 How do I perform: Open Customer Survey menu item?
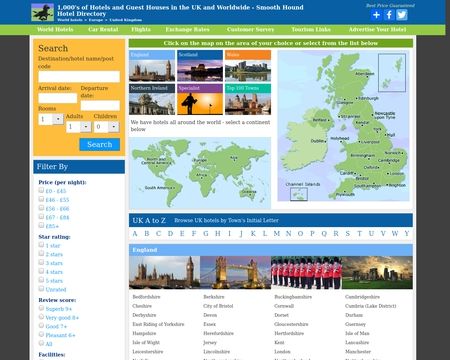pos(251,29)
